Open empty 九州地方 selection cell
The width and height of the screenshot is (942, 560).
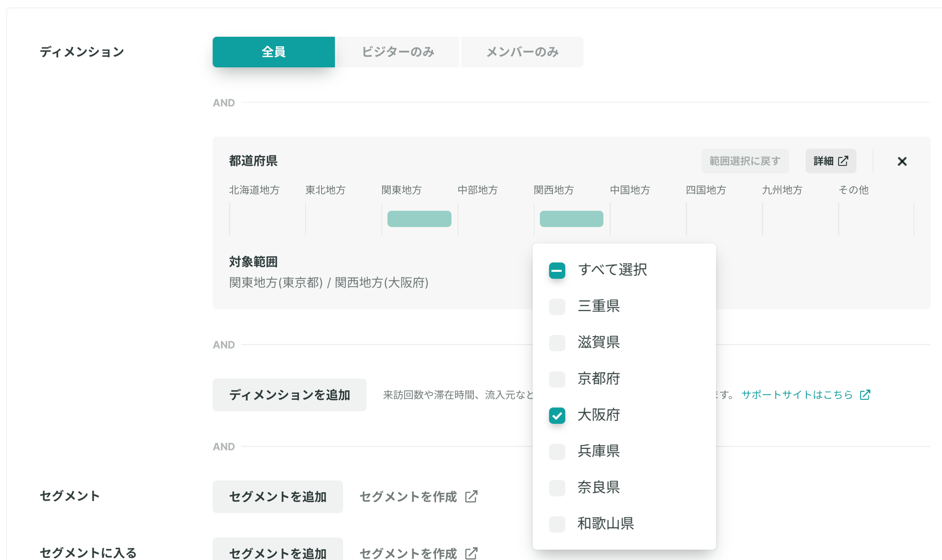click(801, 219)
